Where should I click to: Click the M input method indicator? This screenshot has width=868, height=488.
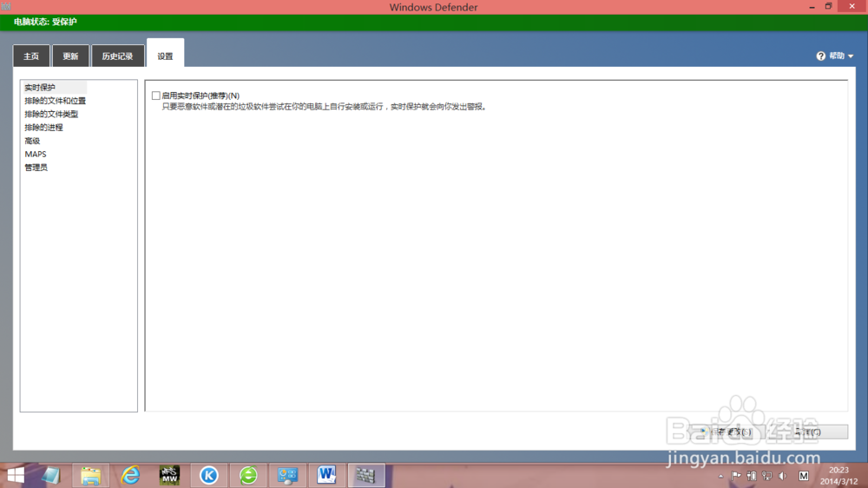[x=803, y=476]
